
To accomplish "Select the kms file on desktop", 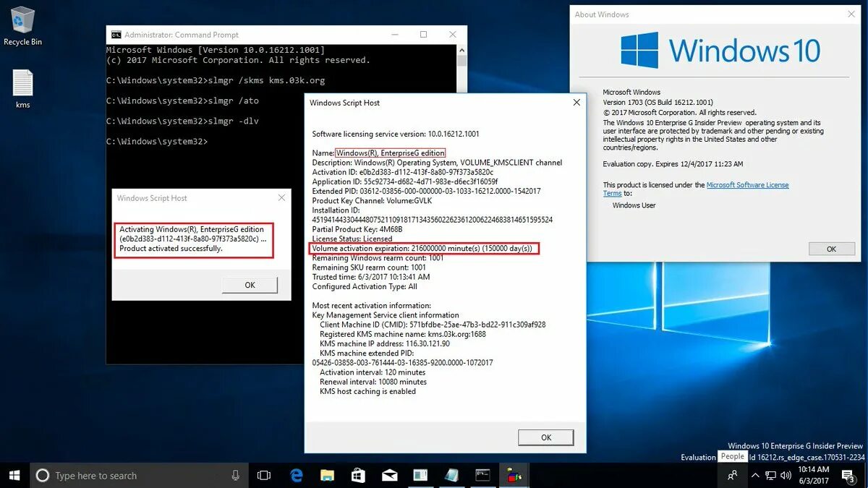I will click(x=22, y=89).
